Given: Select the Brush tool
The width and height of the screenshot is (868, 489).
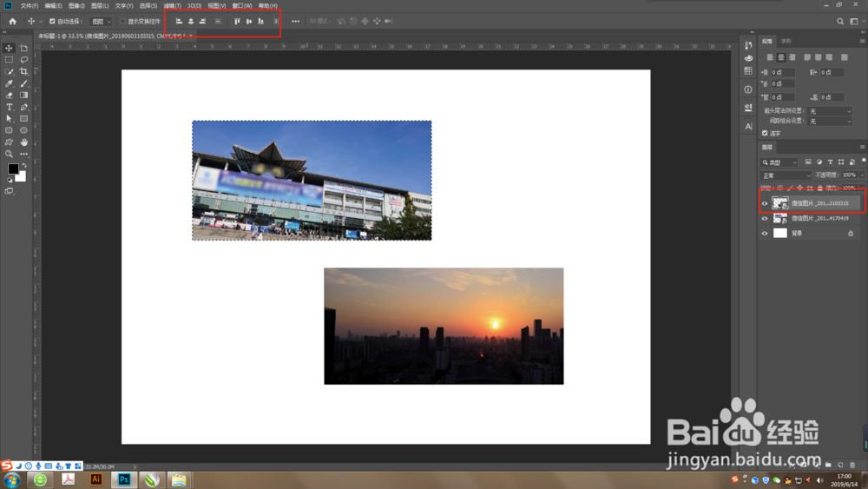Looking at the screenshot, I should point(23,83).
